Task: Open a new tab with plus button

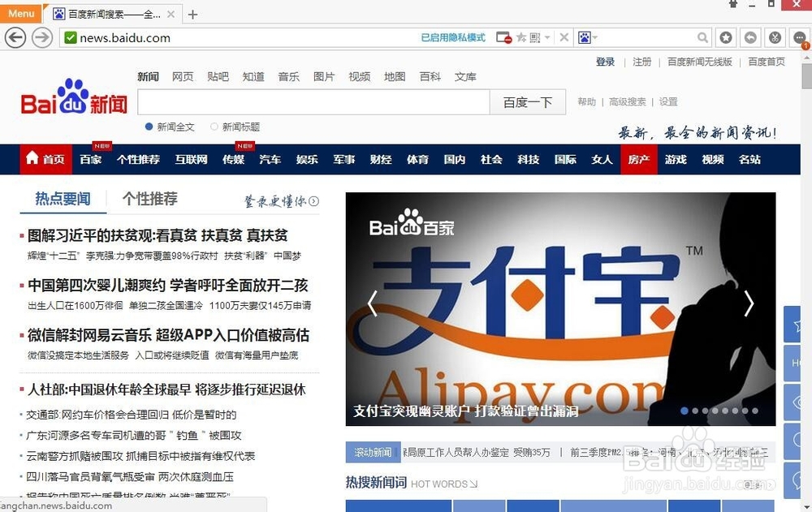Action: point(192,15)
